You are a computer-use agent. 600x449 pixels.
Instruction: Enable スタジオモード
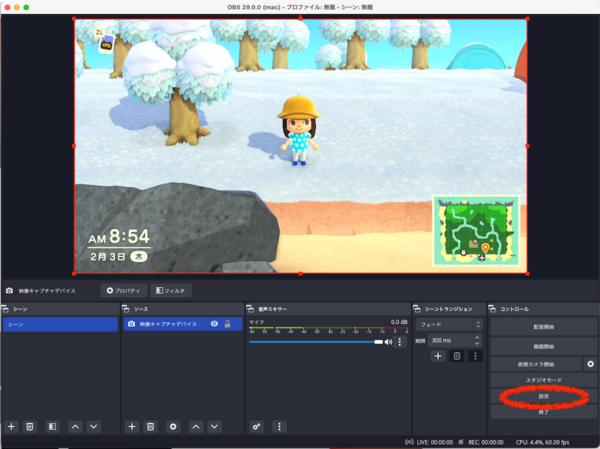tap(544, 380)
